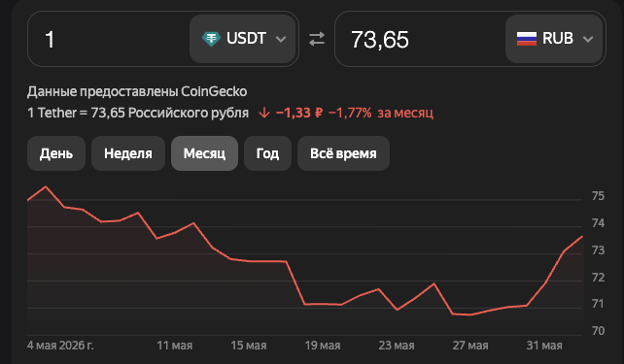Open the RUB currency dropdown
Screen dimensions: 624x364
click(554, 39)
